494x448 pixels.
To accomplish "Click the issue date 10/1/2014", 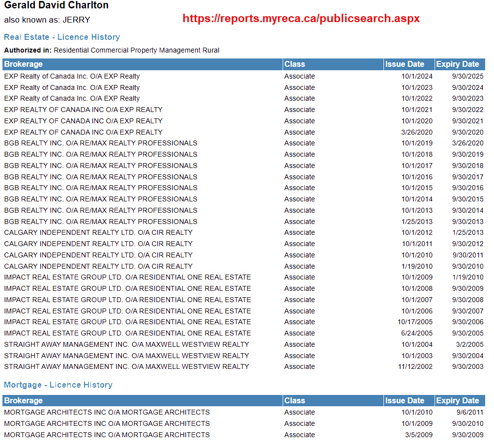I will coord(417,199).
